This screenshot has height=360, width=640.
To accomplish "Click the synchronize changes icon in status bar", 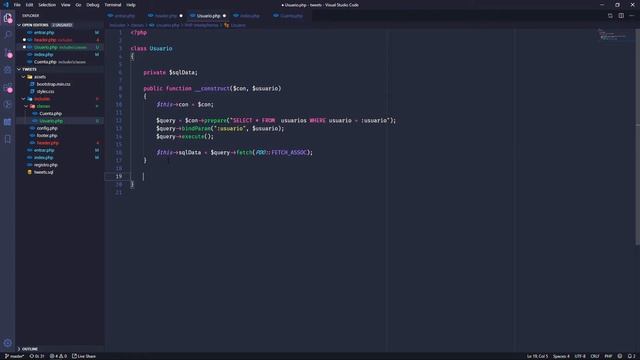I will [37, 356].
